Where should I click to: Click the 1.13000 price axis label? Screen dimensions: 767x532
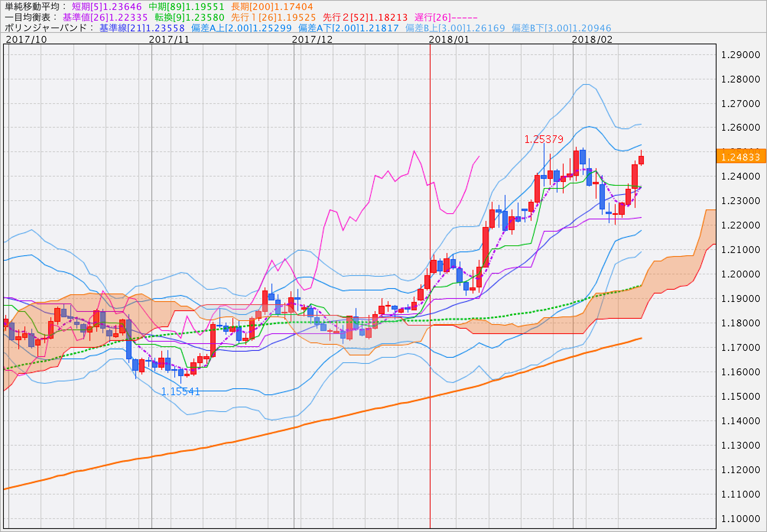[741, 445]
